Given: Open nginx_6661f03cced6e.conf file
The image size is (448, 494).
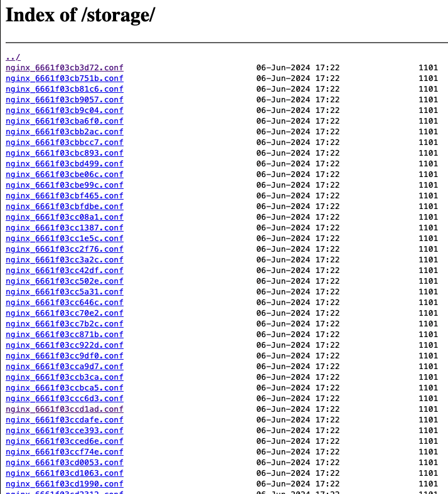Looking at the screenshot, I should 65,441.
